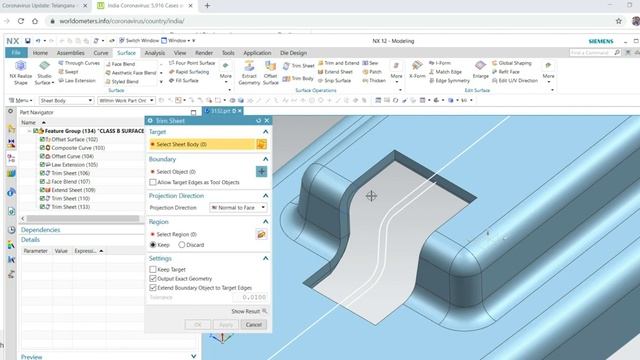This screenshot has width=640, height=360.
Task: Open the Enlarge surface tool
Action: [480, 69]
